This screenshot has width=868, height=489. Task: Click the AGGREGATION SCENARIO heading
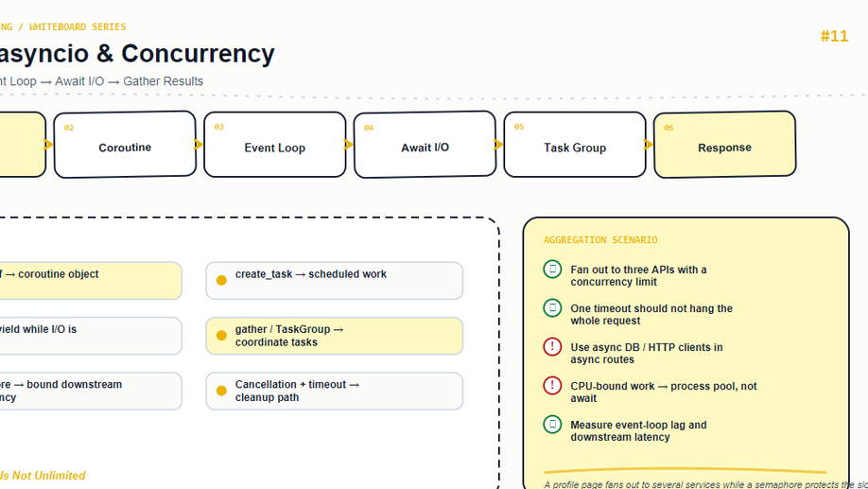(600, 240)
